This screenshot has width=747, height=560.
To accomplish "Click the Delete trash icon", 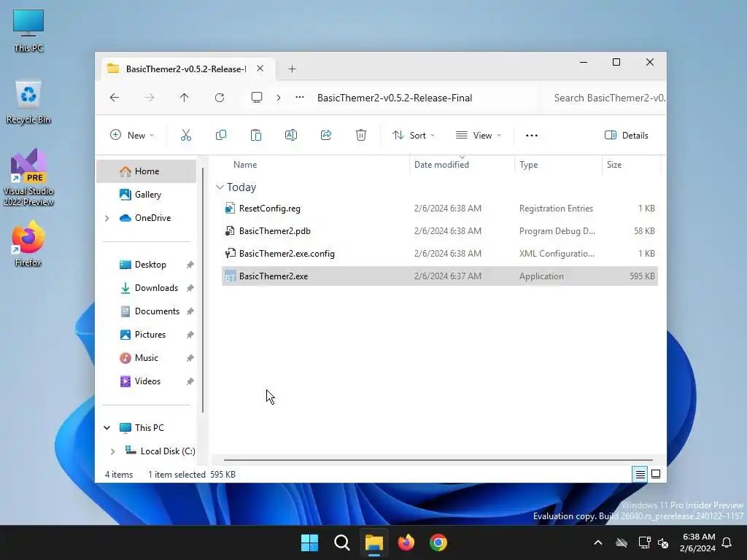I will (361, 135).
